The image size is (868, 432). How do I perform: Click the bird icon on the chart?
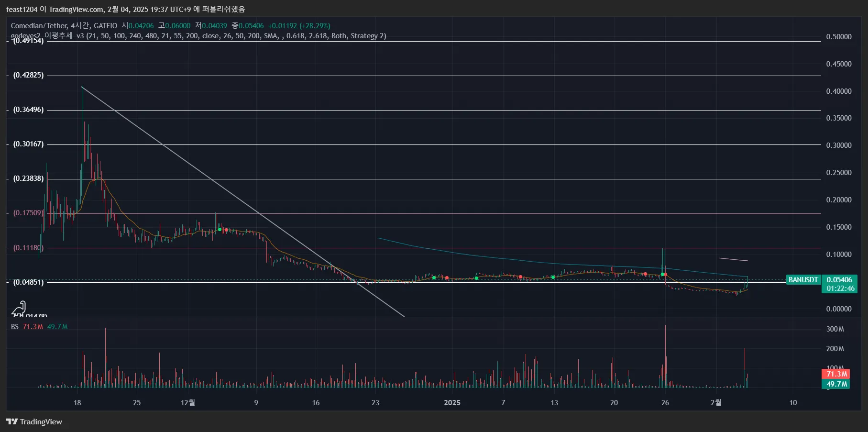19,308
